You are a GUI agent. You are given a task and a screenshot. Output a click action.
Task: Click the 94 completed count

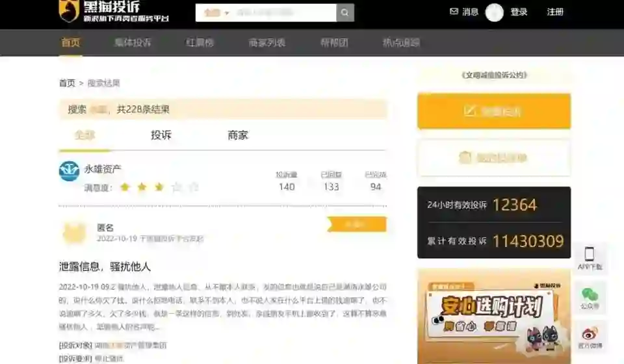[376, 187]
